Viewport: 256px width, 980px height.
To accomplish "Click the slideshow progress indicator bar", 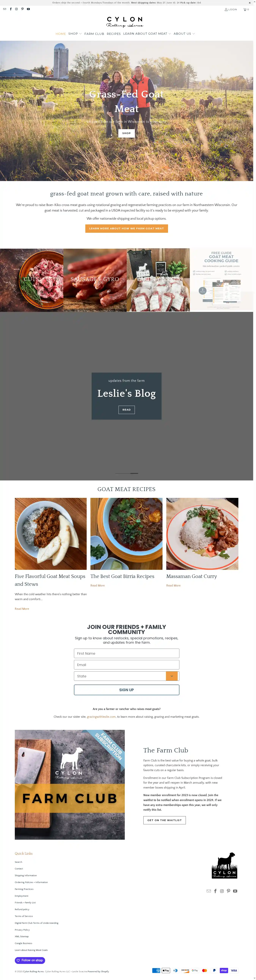I will pyautogui.click(x=126, y=473).
